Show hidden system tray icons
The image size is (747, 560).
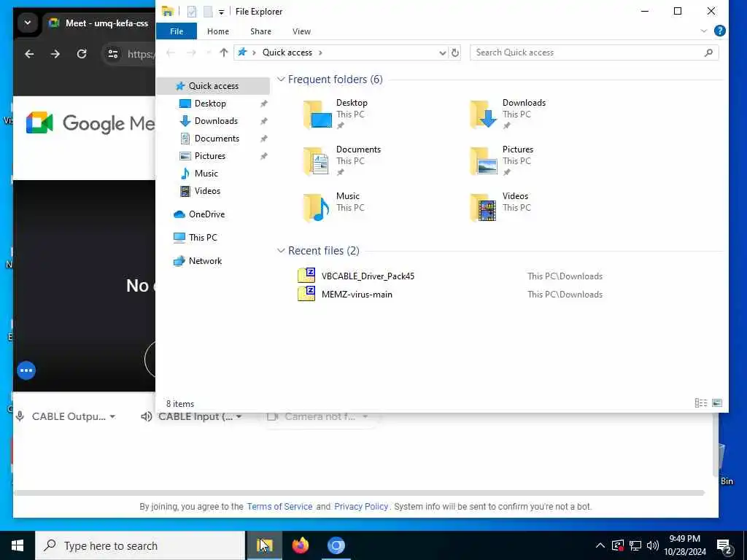pyautogui.click(x=600, y=545)
